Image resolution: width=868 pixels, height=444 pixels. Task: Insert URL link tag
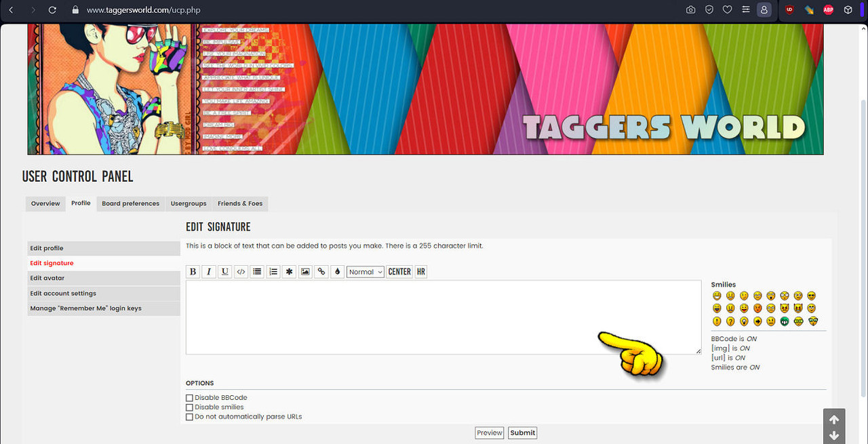(321, 272)
